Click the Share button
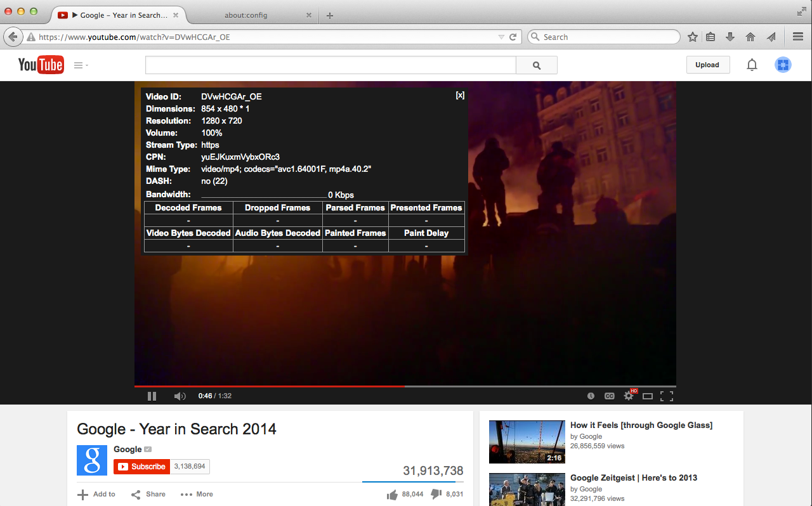Image resolution: width=812 pixels, height=506 pixels. click(148, 495)
